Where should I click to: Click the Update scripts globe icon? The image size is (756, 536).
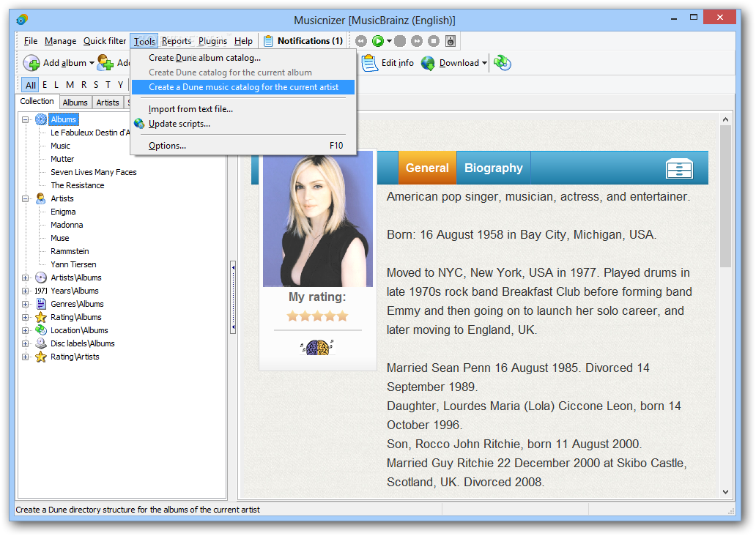click(139, 124)
